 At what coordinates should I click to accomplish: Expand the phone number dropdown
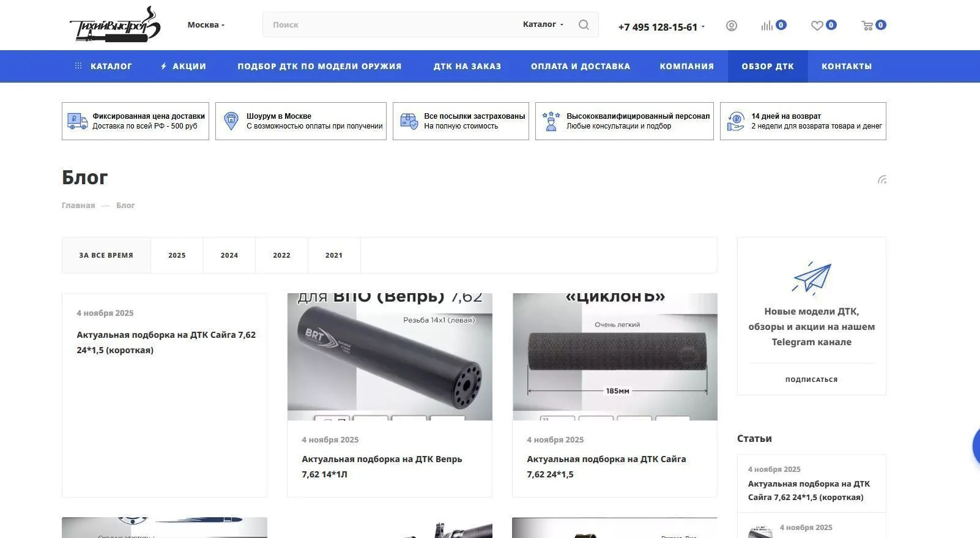tap(661, 27)
